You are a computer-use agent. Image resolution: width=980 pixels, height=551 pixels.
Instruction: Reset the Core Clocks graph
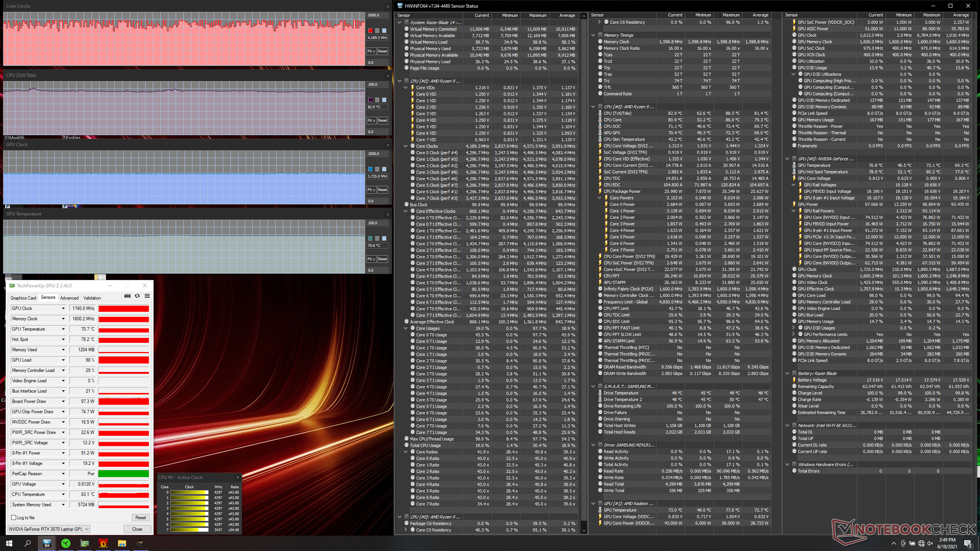click(382, 51)
